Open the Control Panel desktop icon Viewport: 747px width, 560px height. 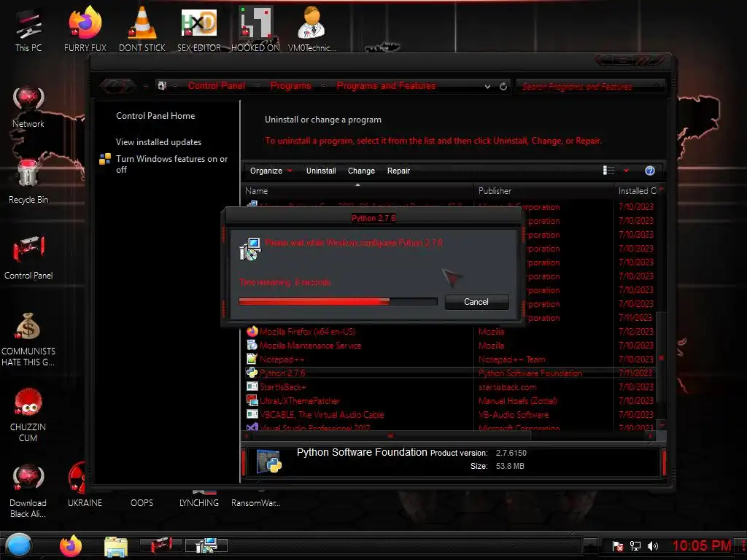pos(28,258)
